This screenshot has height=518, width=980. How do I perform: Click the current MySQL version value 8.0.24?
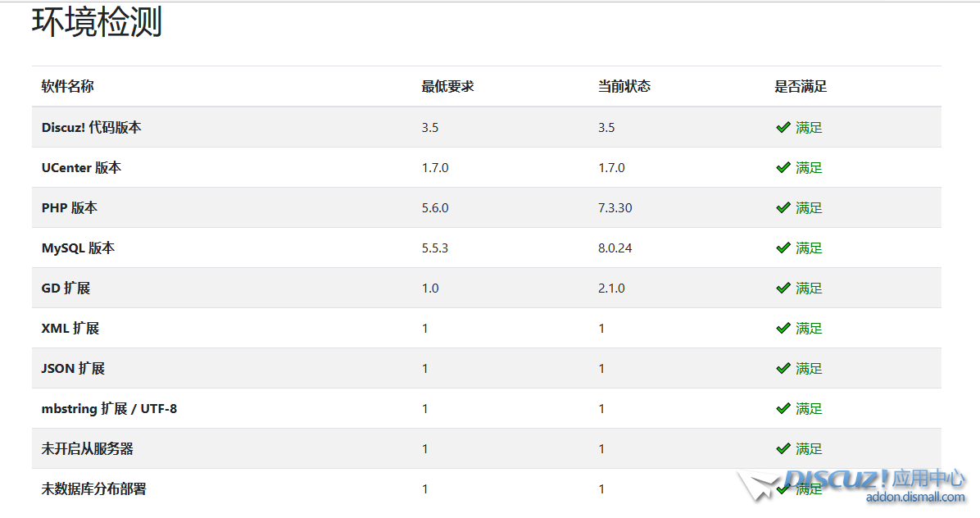tap(615, 248)
